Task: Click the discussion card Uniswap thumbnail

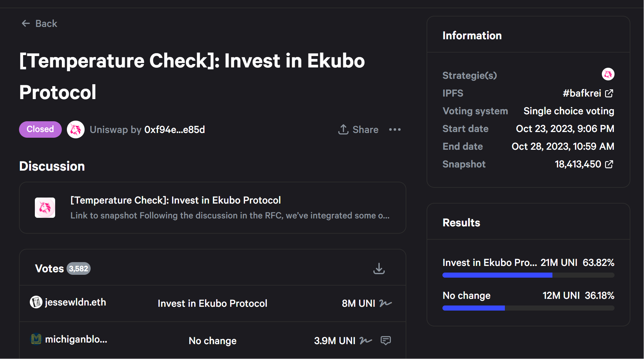Action: pos(45,208)
